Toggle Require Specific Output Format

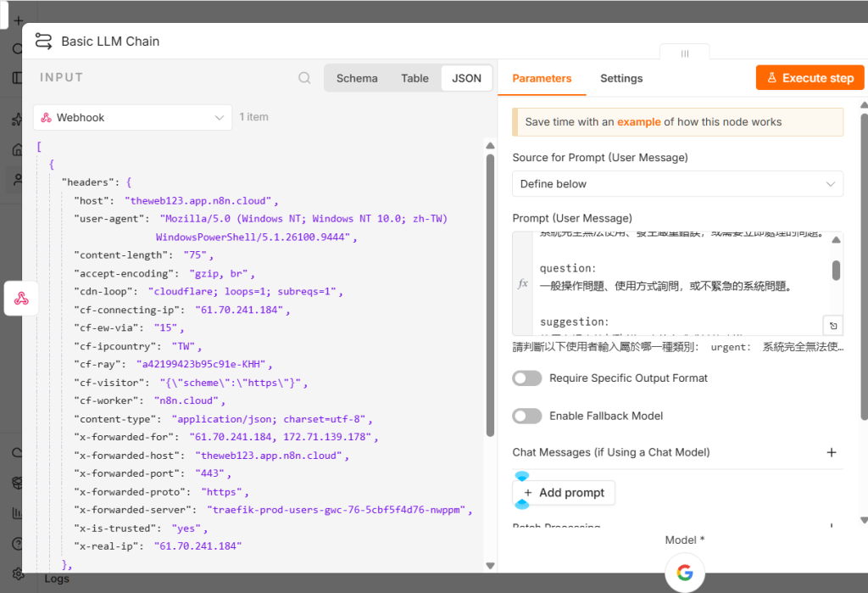click(x=527, y=378)
